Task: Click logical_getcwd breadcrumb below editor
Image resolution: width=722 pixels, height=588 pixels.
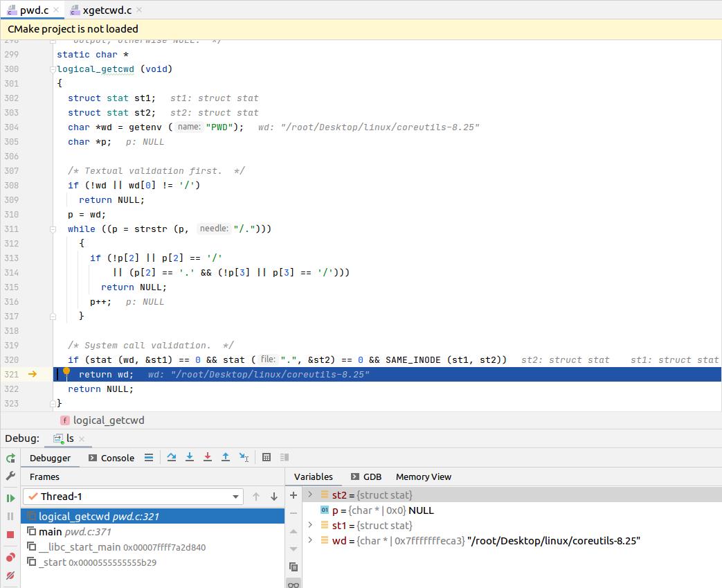Action: point(103,420)
